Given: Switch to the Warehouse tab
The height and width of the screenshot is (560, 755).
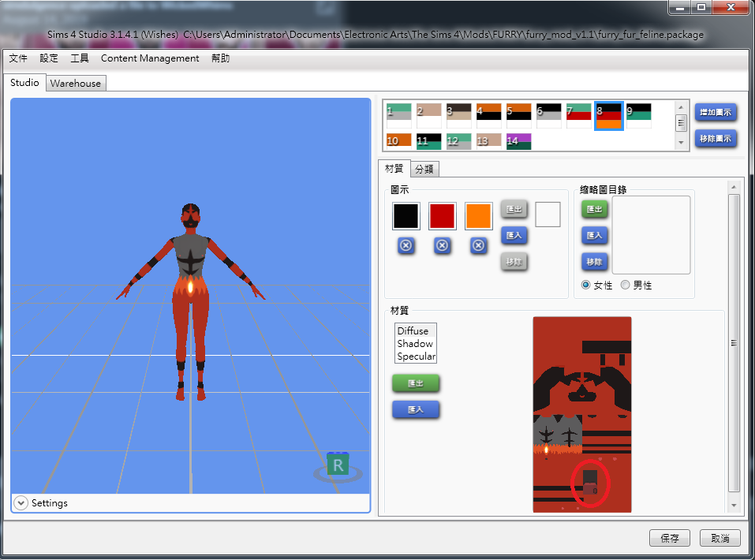Looking at the screenshot, I should coord(76,84).
